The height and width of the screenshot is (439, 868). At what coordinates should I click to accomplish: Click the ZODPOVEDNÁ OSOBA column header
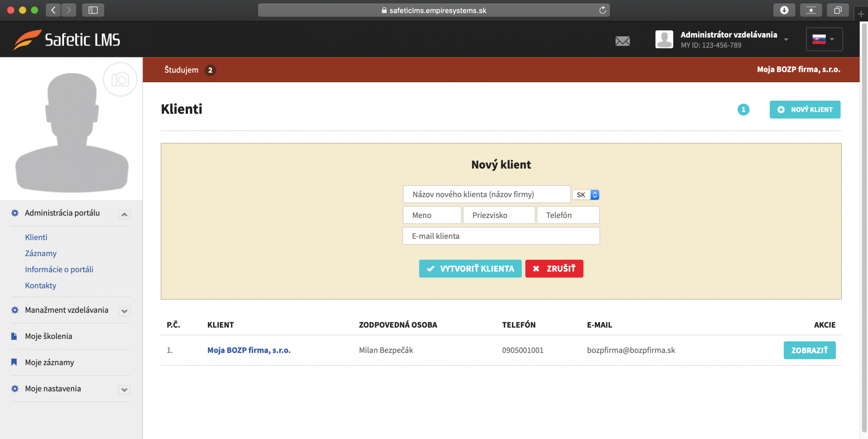click(x=398, y=325)
